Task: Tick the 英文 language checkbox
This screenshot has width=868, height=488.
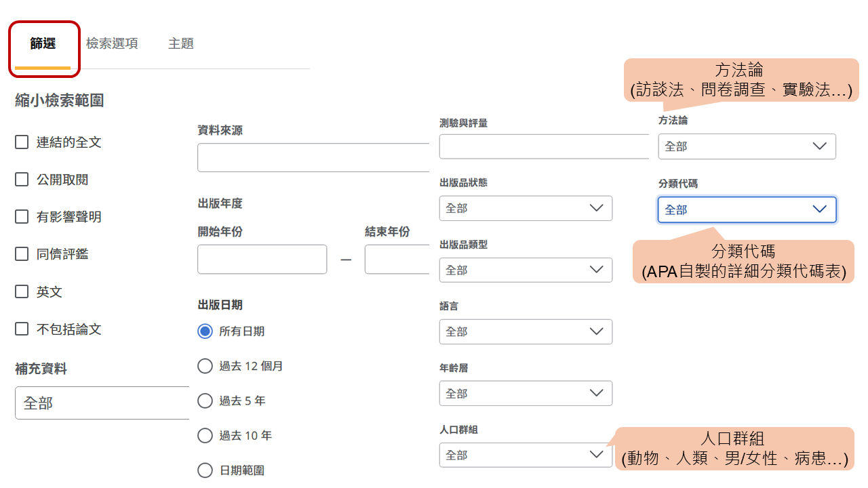Action: 22,291
